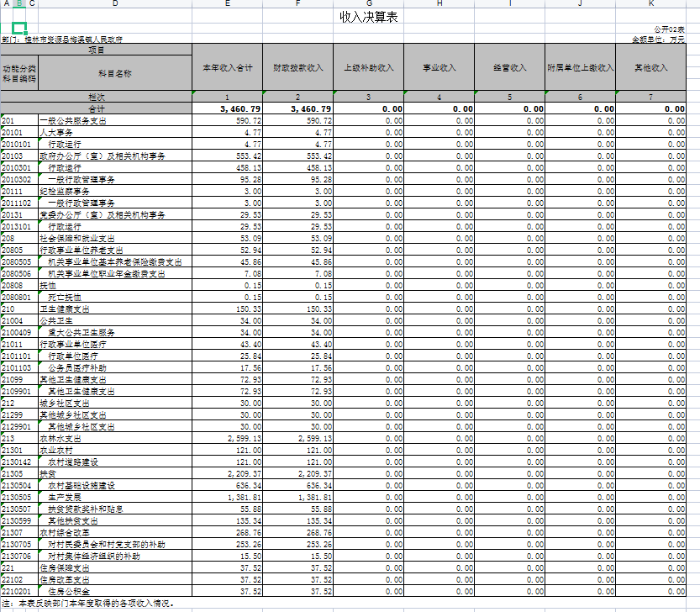Click column K header
The image size is (700, 612).
point(650,4)
